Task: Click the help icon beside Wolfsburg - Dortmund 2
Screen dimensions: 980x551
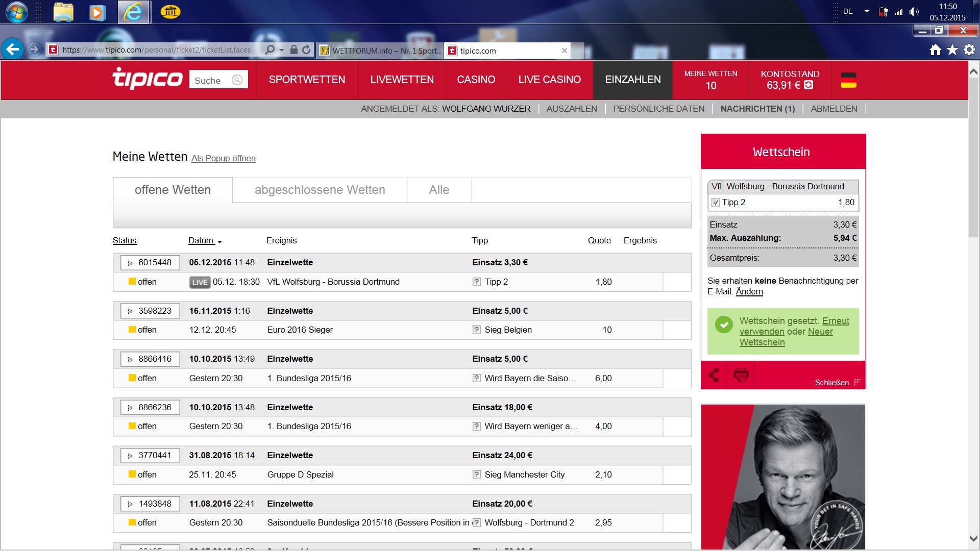Action: pos(476,522)
